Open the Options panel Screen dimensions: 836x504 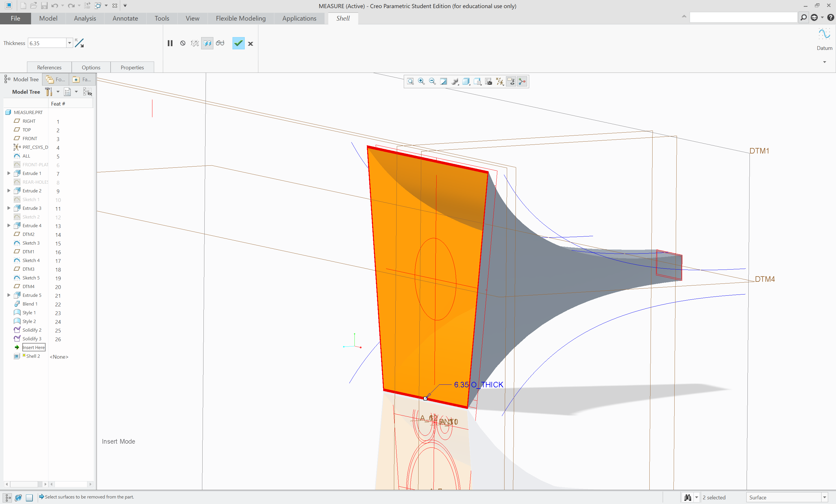pos(91,68)
